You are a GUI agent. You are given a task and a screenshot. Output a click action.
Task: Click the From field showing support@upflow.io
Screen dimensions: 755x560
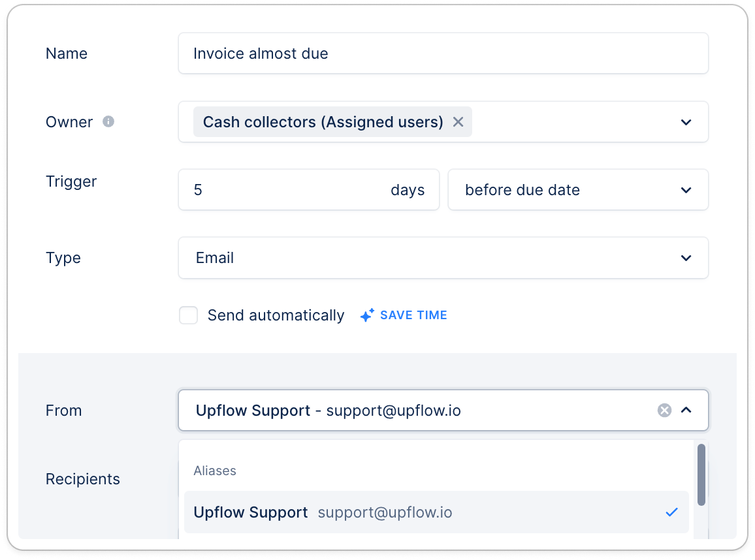[418, 411]
